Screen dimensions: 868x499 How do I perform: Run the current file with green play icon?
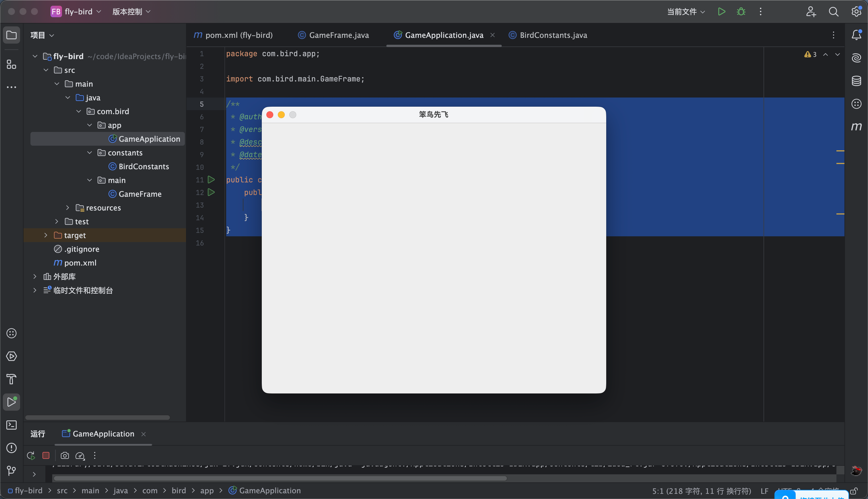click(x=722, y=12)
